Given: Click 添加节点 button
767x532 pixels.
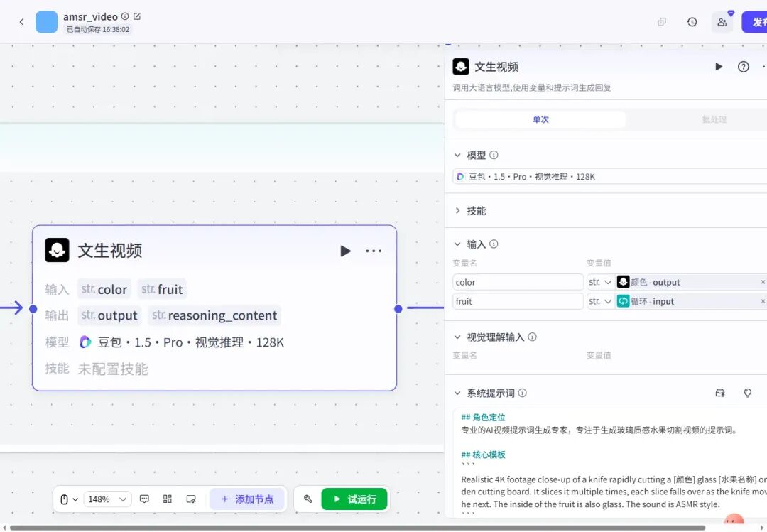Looking at the screenshot, I should (x=247, y=499).
